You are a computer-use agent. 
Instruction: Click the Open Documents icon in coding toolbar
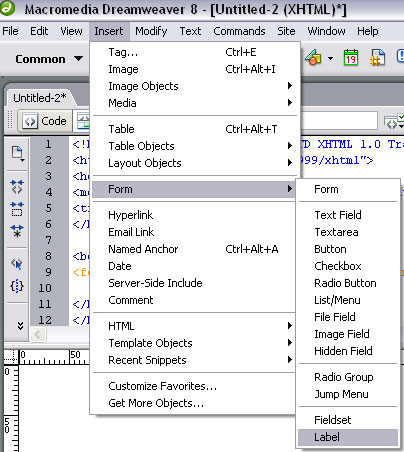17,154
